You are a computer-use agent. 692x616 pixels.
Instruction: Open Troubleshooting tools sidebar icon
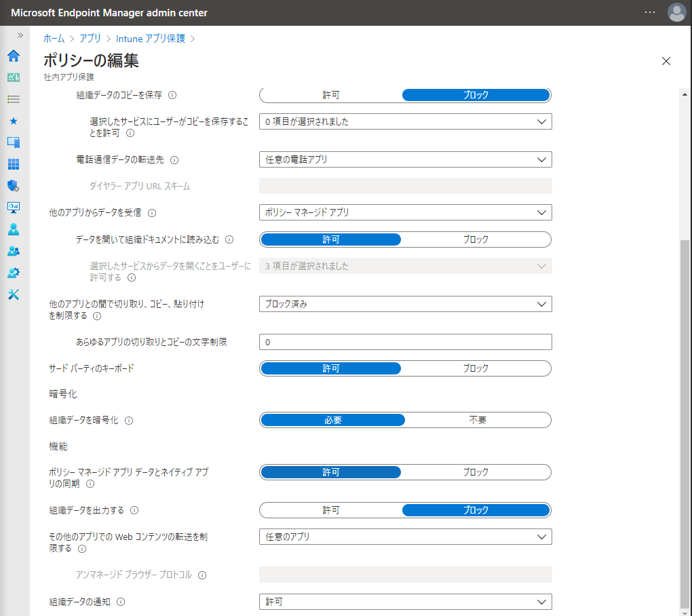[14, 294]
